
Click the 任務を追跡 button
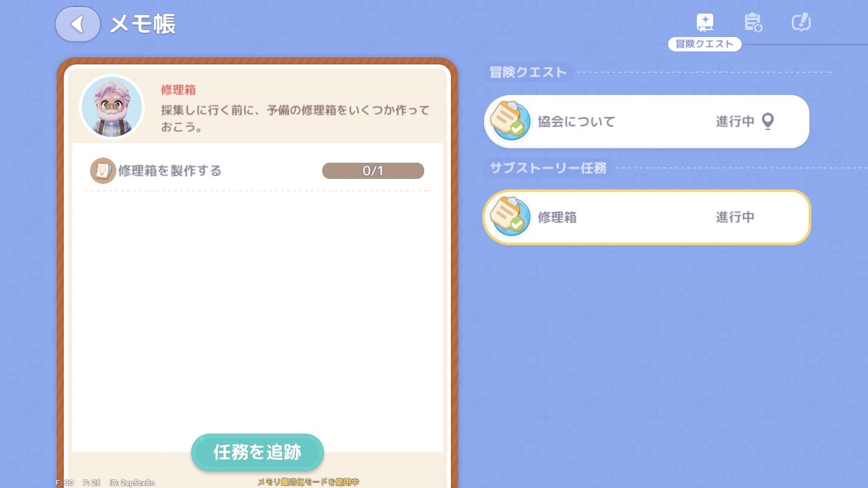point(258,452)
